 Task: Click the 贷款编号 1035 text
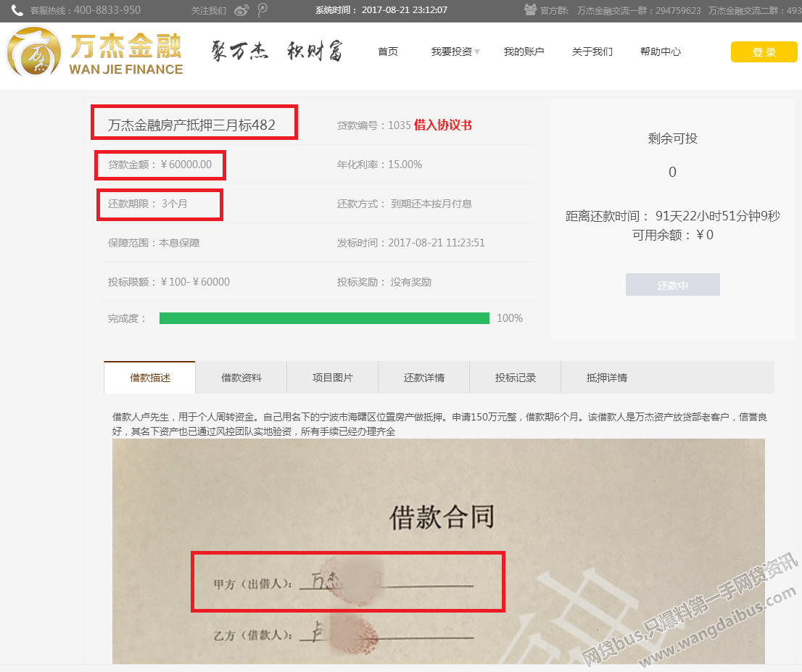[x=374, y=125]
